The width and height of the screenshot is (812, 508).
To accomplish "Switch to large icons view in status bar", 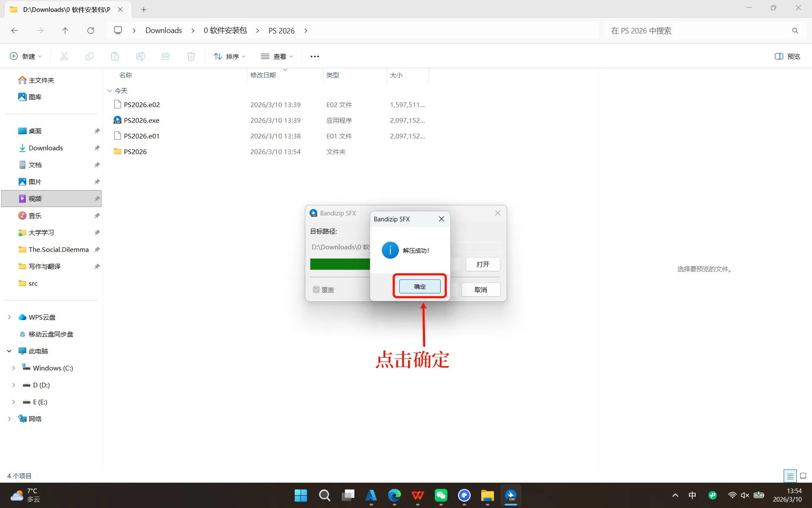I will coord(803,476).
